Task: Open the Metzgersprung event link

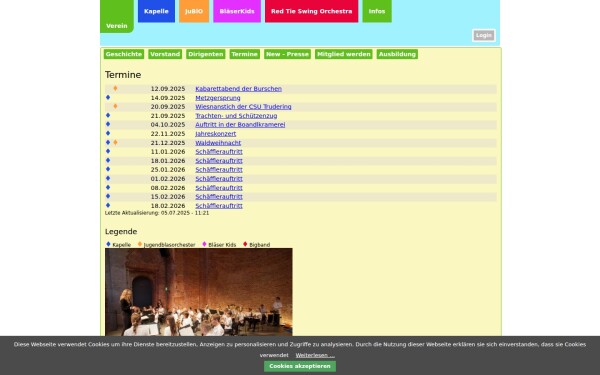Action: 218,98
